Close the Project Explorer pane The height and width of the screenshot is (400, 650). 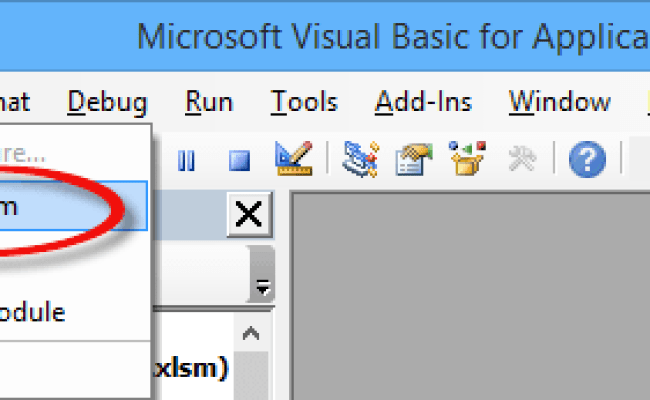pos(249,214)
